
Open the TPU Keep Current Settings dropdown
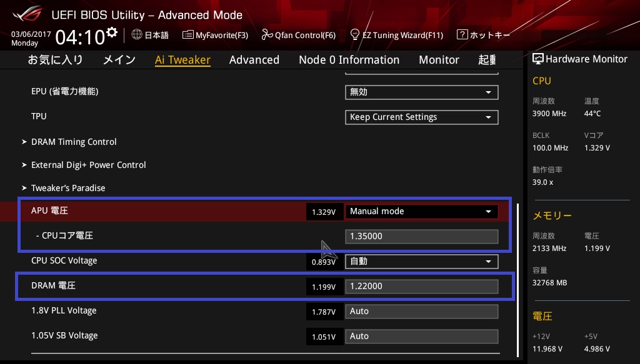tap(422, 117)
